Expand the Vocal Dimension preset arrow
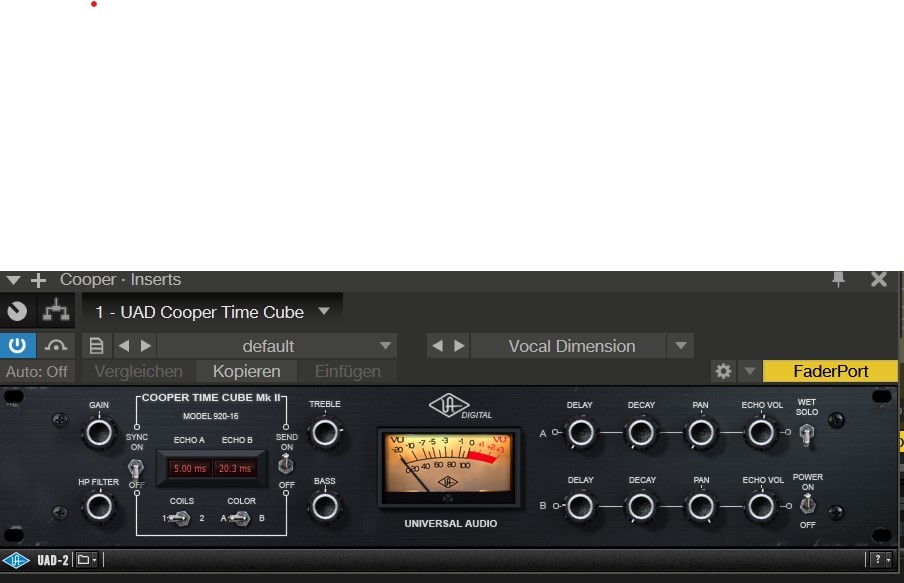Screen dimensions: 904x583 tap(681, 346)
